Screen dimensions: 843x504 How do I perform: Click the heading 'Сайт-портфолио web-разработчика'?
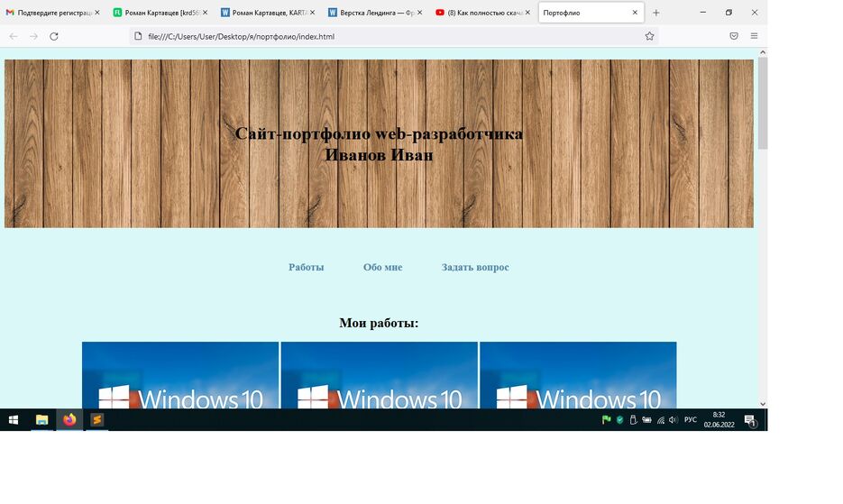pyautogui.click(x=379, y=133)
